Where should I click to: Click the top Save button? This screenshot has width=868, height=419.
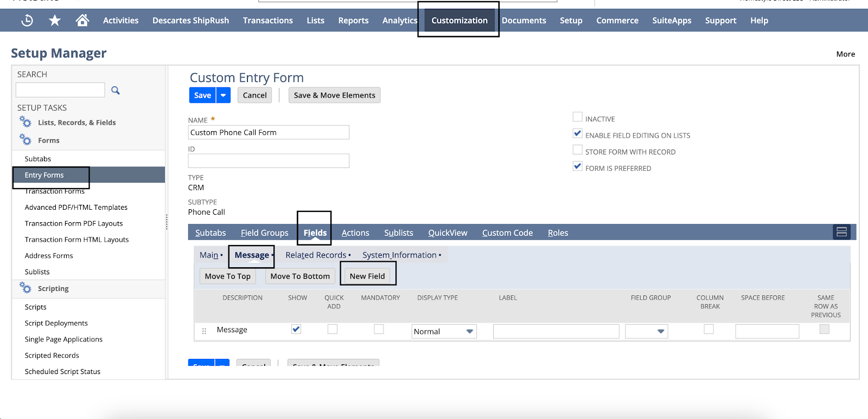(202, 95)
